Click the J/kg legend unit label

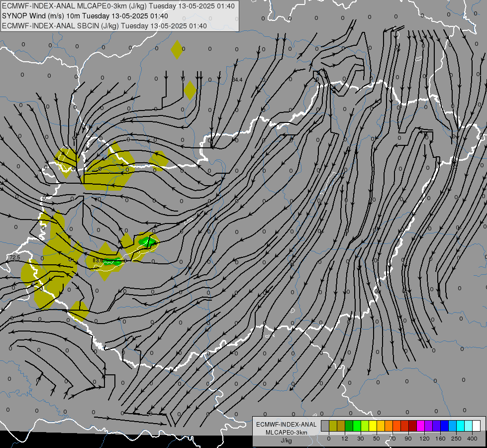[286, 441]
